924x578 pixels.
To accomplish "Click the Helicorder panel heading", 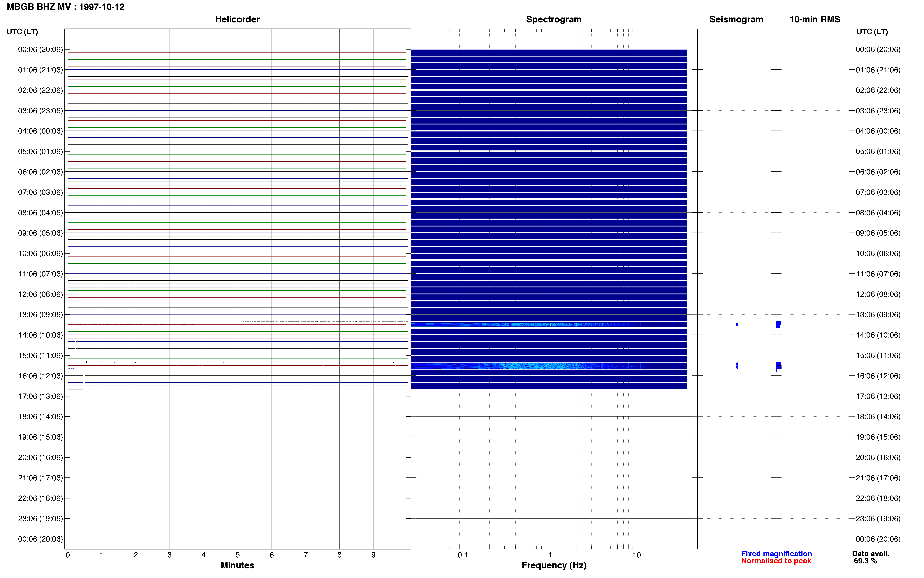I will pyautogui.click(x=237, y=19).
